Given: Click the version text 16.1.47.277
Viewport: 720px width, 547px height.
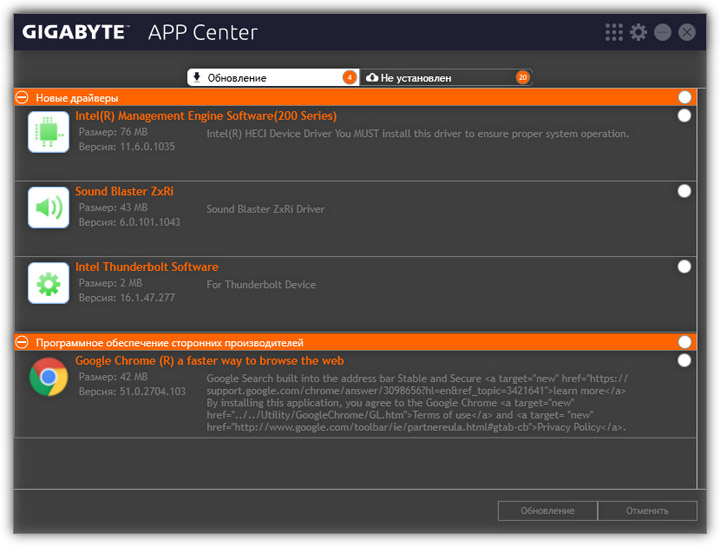Looking at the screenshot, I should point(147,298).
